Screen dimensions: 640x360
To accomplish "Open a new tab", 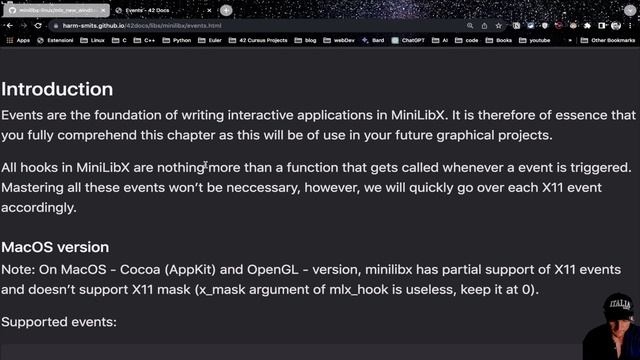I will point(226,10).
